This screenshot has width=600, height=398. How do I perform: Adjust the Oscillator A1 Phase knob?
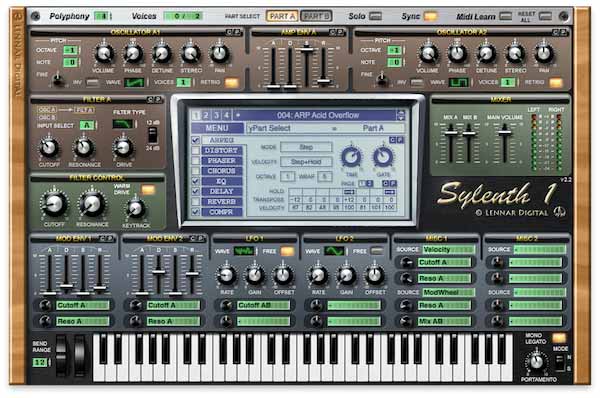133,54
